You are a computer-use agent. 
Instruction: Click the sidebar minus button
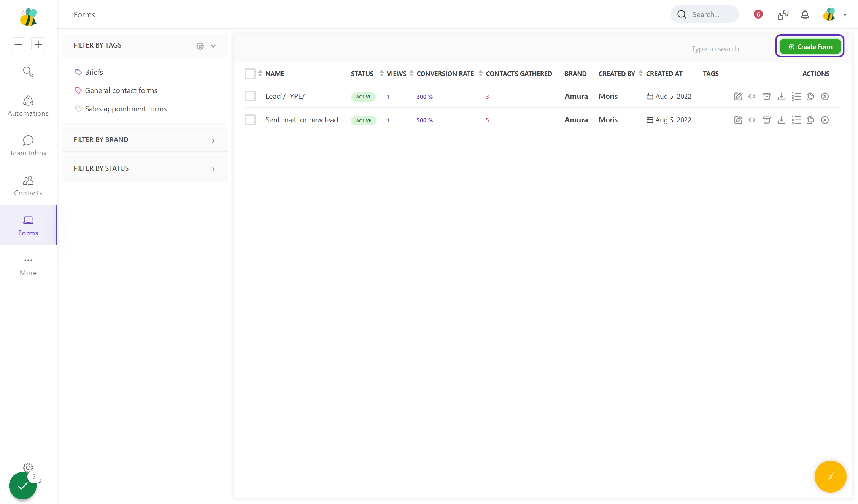(18, 44)
